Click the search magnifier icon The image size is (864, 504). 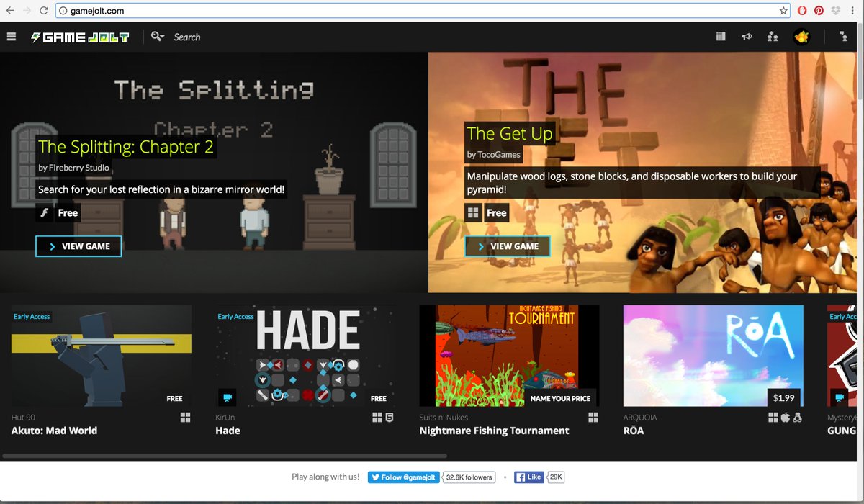158,37
